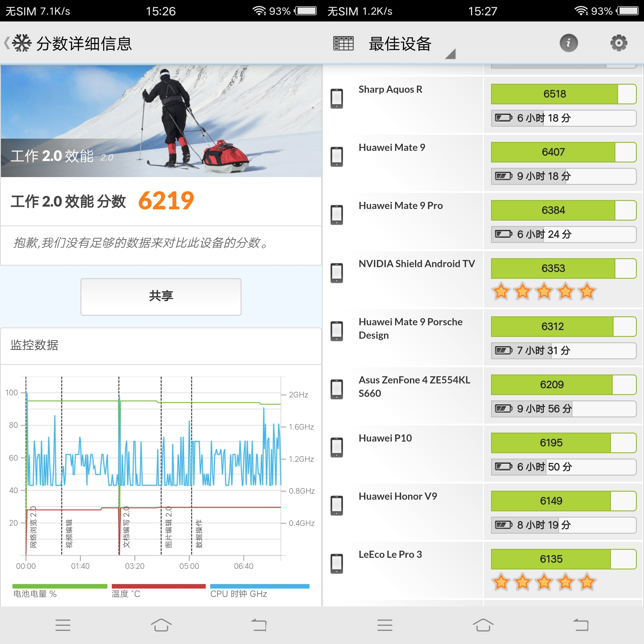Image resolution: width=644 pixels, height=644 pixels.
Task: Tap the Huawei Mate 9 Pro phone icon
Action: click(337, 215)
